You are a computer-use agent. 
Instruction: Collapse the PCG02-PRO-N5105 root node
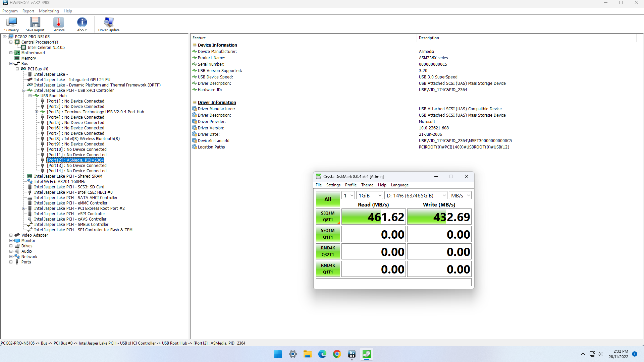(x=5, y=37)
